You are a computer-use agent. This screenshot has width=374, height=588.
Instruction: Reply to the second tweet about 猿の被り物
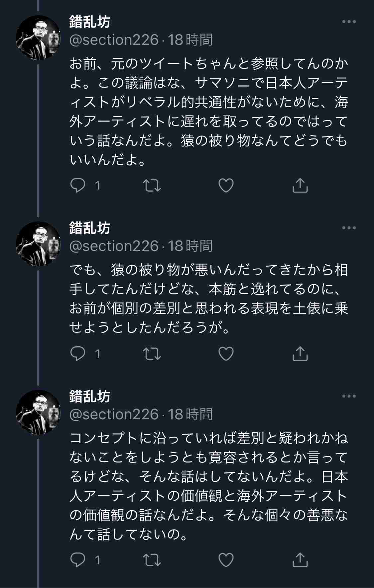(x=78, y=354)
